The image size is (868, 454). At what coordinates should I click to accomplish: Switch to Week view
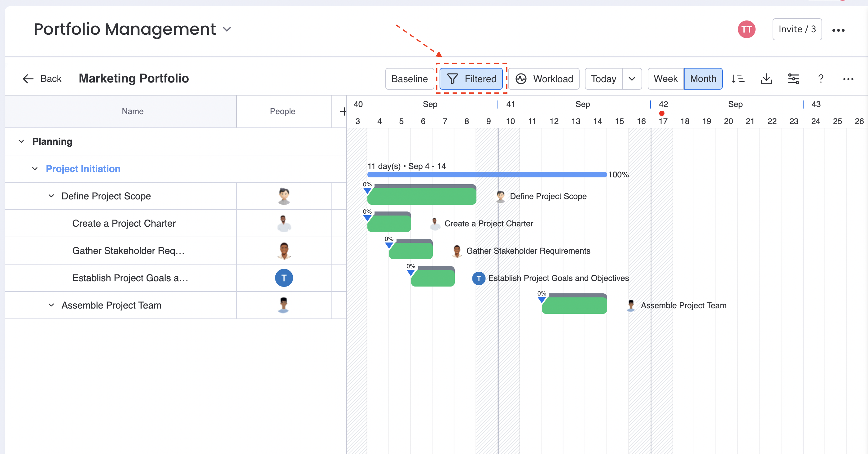pyautogui.click(x=665, y=79)
